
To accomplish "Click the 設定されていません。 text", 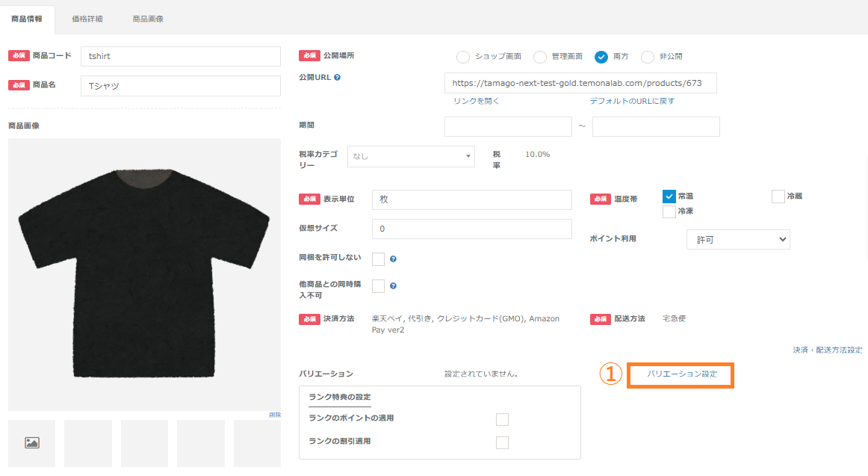I will click(x=482, y=374).
